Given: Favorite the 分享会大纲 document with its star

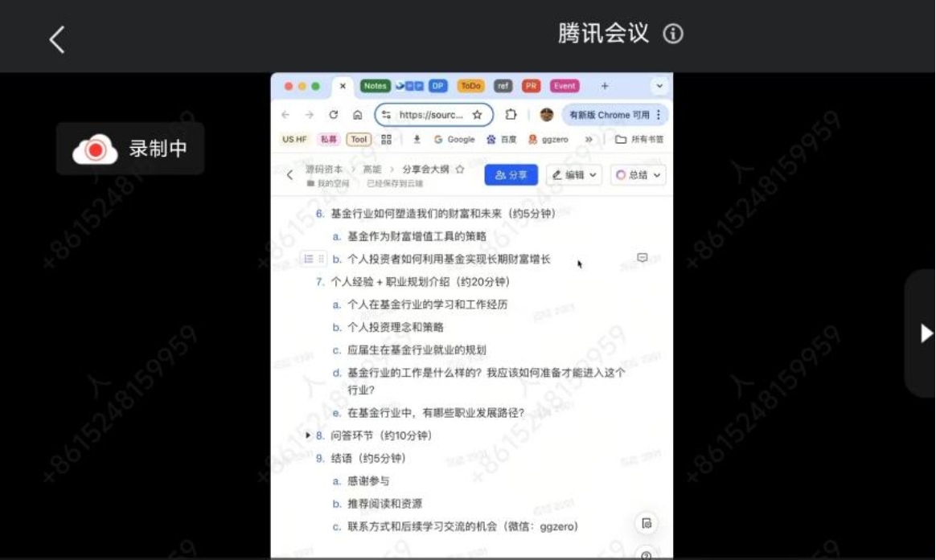Looking at the screenshot, I should click(x=460, y=170).
